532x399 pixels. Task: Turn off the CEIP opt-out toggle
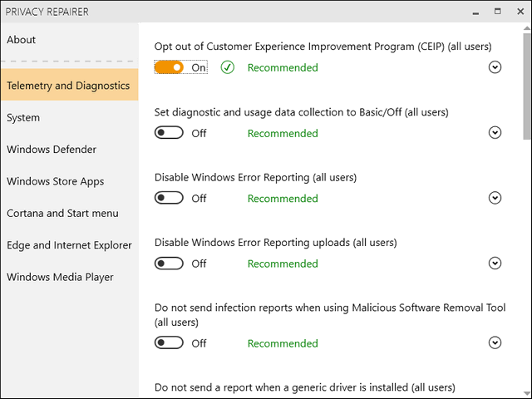tap(169, 67)
